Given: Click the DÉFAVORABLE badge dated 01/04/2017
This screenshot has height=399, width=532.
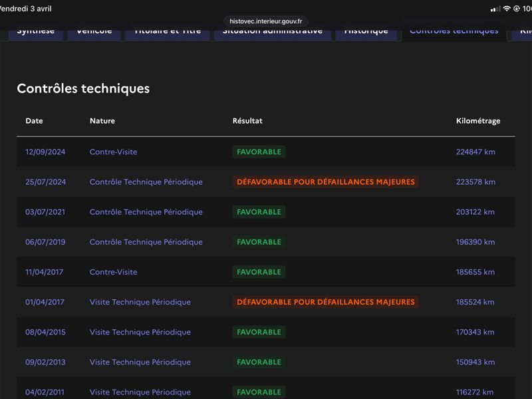Looking at the screenshot, I should 325,302.
